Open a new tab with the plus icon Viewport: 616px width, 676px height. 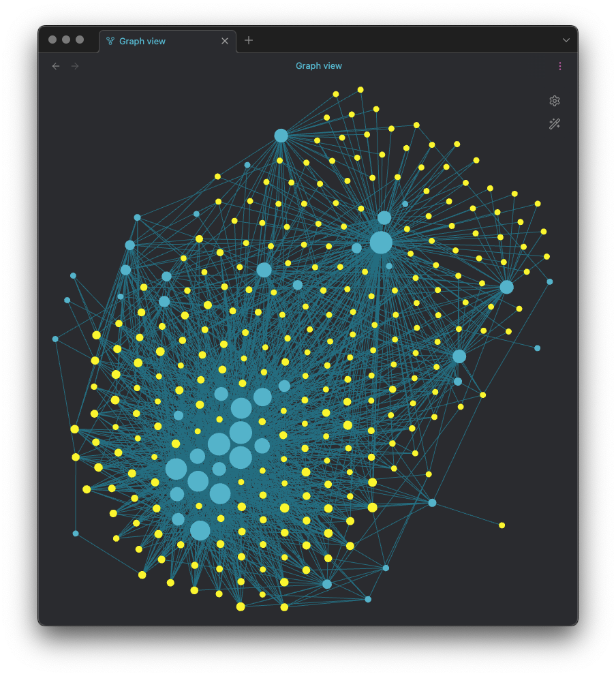point(248,40)
